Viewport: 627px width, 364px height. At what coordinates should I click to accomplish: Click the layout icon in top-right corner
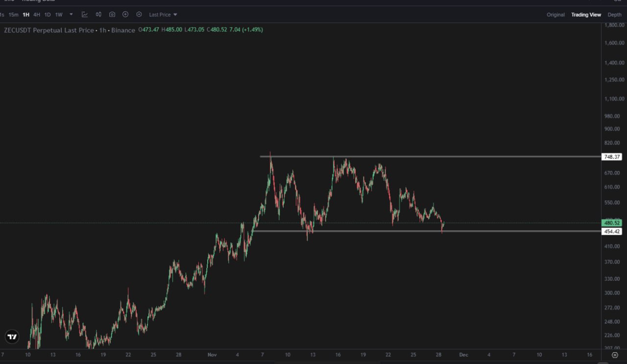617,1
